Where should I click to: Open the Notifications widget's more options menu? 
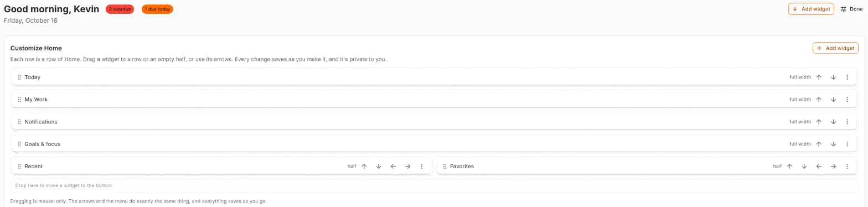(x=847, y=122)
